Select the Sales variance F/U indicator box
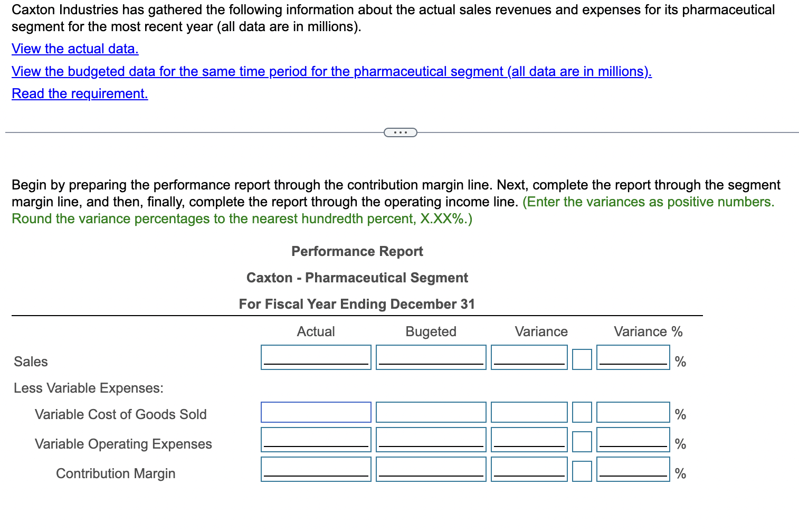 [582, 359]
